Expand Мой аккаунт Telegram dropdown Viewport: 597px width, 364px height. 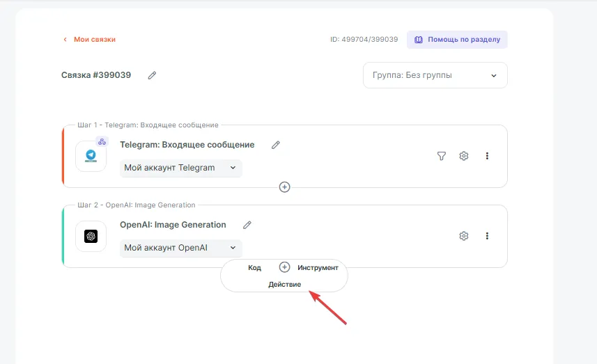[x=180, y=168]
